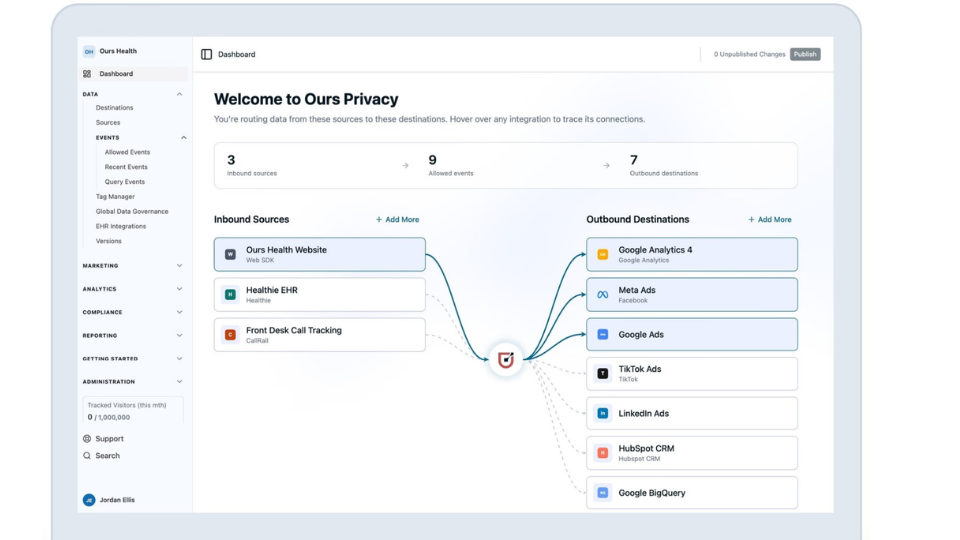
Task: Expand the GETTING STARTED section
Action: click(133, 359)
